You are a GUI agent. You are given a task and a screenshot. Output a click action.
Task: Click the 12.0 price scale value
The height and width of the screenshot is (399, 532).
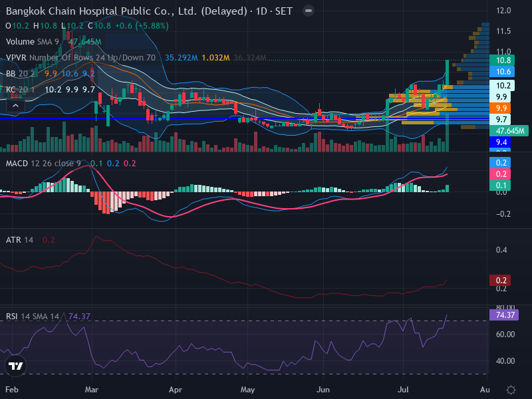pos(503,11)
